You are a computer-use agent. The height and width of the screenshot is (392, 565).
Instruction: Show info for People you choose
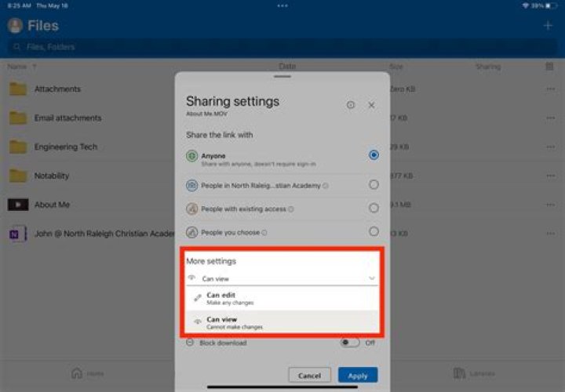[264, 233]
